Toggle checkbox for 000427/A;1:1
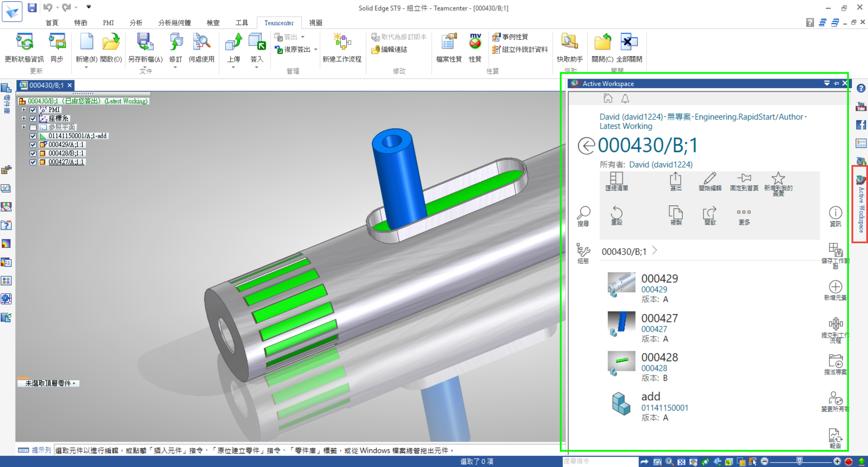868x467 pixels. [x=33, y=162]
